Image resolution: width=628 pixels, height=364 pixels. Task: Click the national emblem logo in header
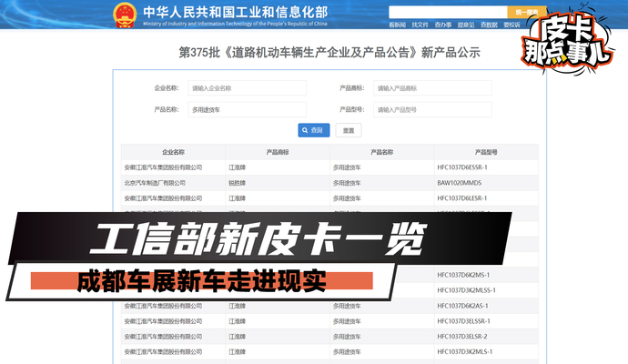point(125,15)
